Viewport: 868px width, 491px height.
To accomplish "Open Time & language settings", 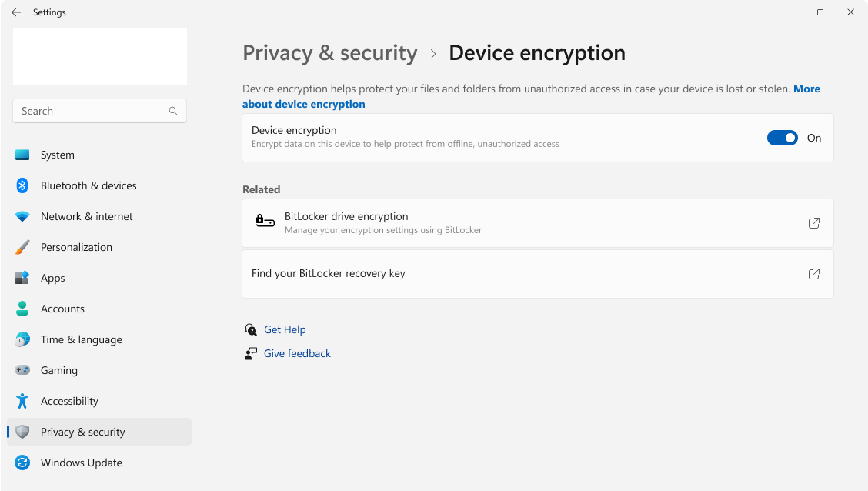I will pos(99,339).
